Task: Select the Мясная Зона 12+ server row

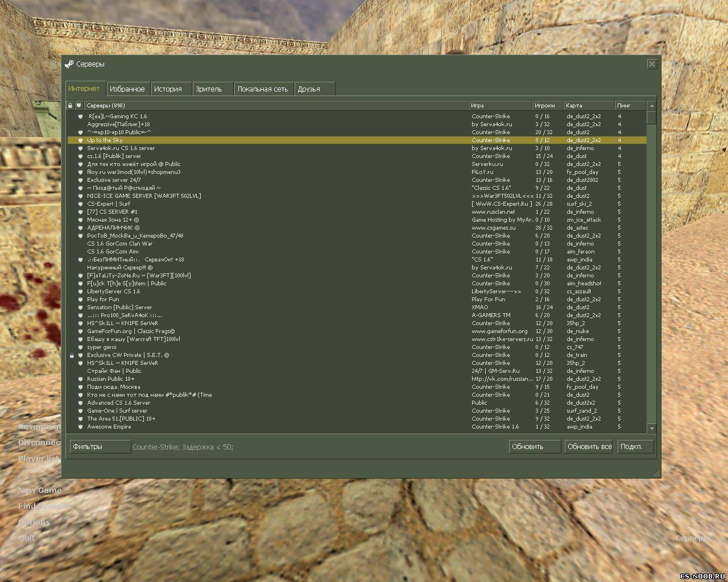Action: tap(357, 220)
